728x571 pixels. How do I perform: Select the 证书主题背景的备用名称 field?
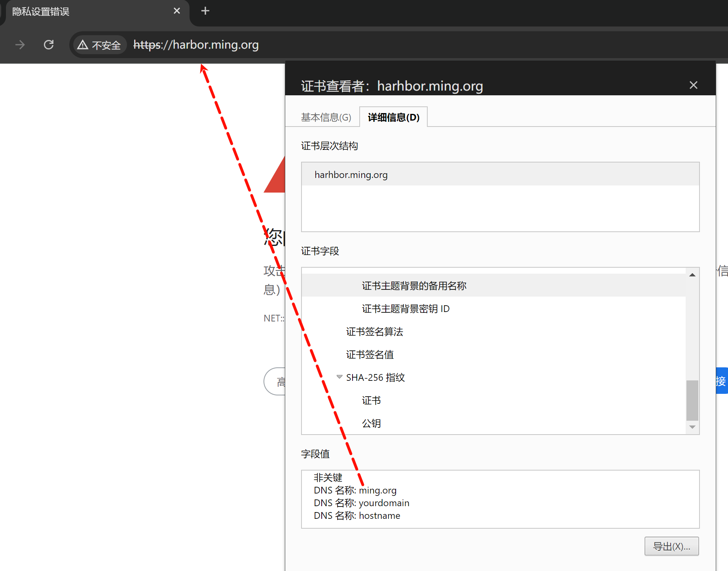414,286
